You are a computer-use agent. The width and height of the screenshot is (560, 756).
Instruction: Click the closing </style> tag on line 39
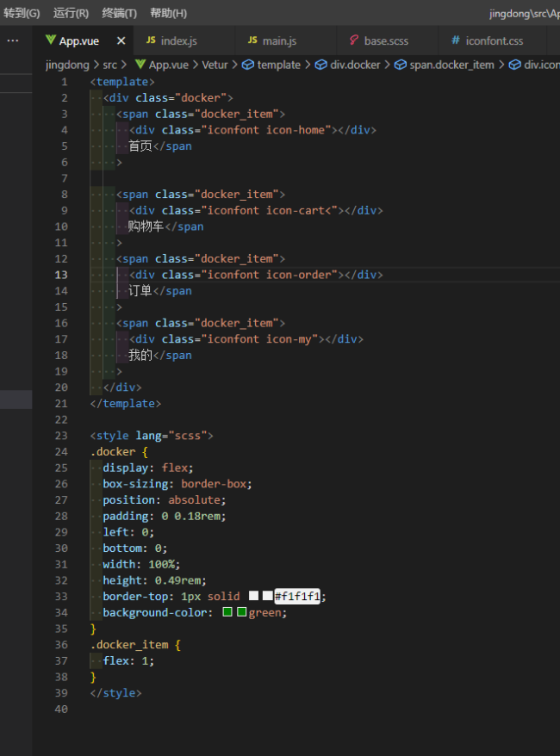[115, 693]
